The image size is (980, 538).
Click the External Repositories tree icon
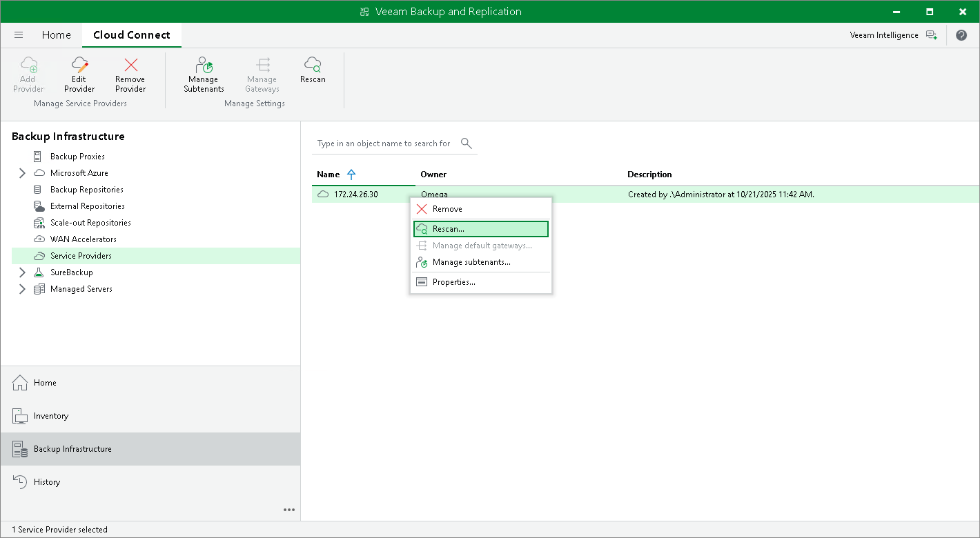[39, 206]
